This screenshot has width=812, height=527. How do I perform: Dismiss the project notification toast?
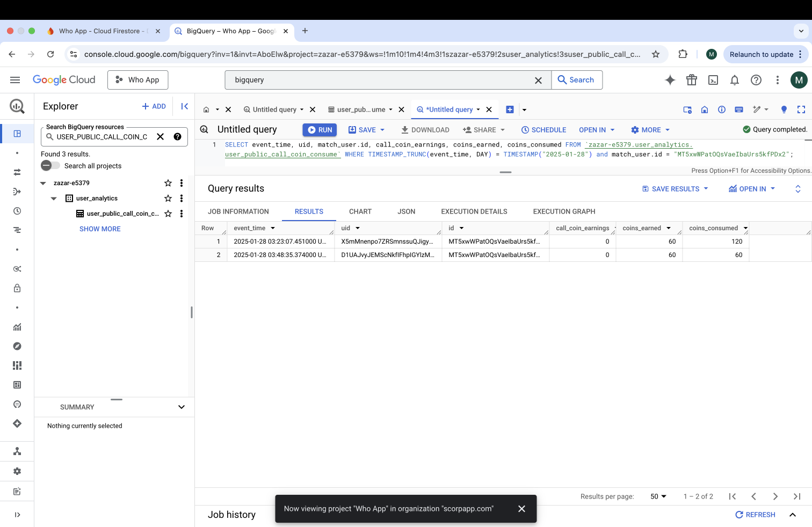tap(521, 509)
